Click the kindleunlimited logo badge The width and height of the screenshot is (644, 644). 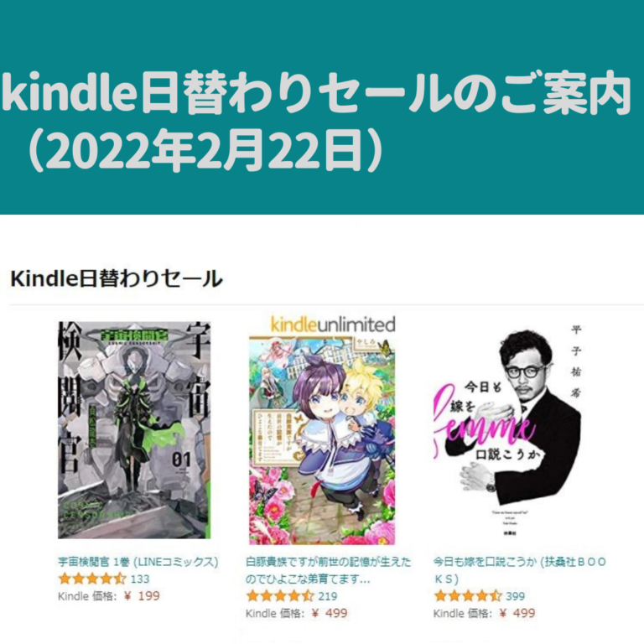(x=333, y=325)
